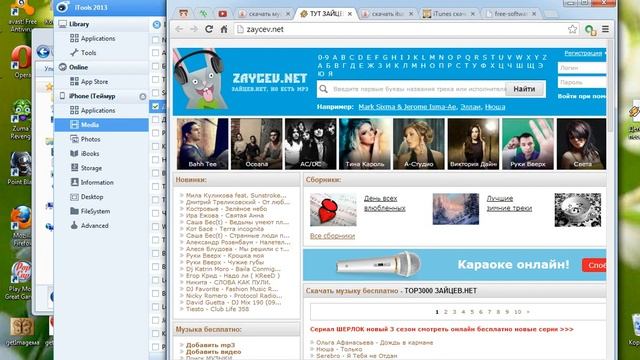Open the Тина Кароль artist thumbnail
This screenshot has width=640, height=360.
coord(364,144)
